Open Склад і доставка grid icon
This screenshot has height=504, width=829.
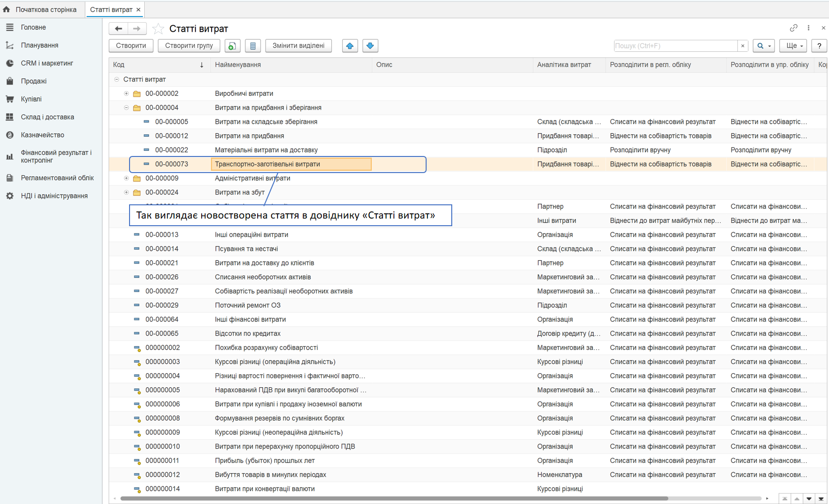click(9, 117)
